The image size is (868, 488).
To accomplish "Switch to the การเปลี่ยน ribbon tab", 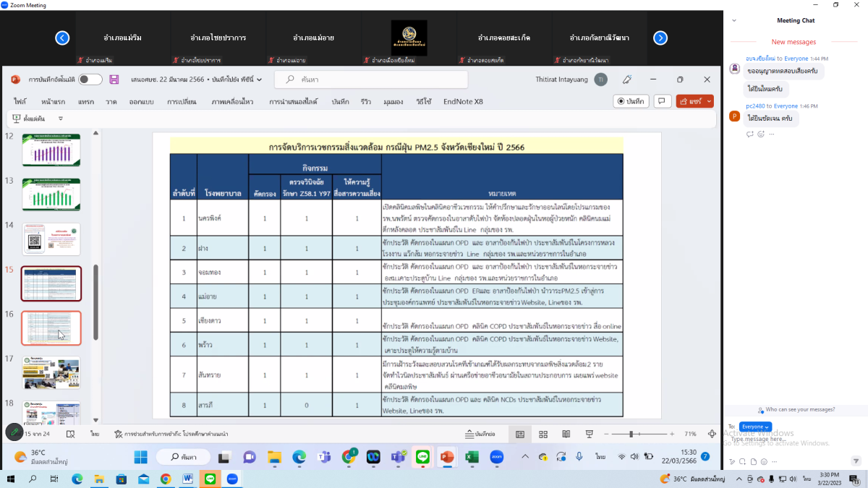I will tap(182, 102).
